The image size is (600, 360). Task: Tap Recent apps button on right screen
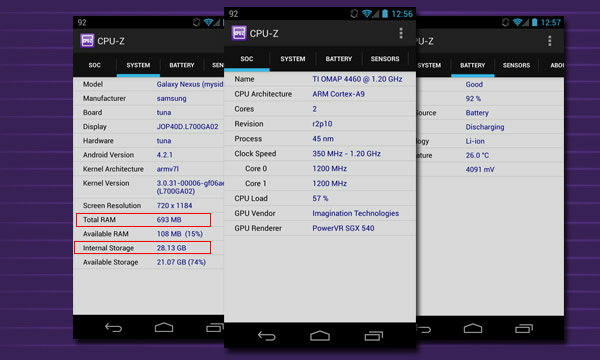(x=524, y=328)
